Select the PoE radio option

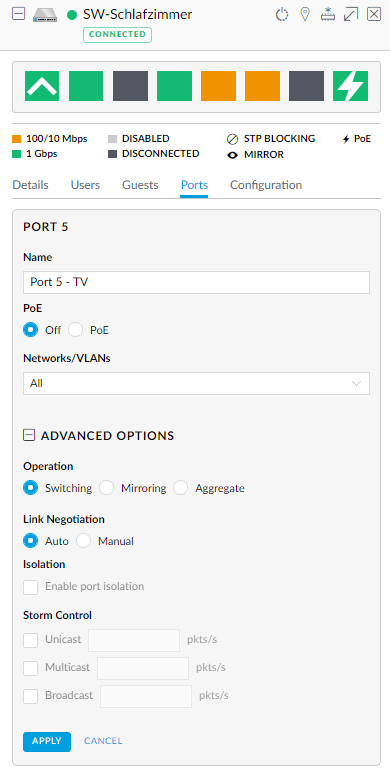click(75, 330)
